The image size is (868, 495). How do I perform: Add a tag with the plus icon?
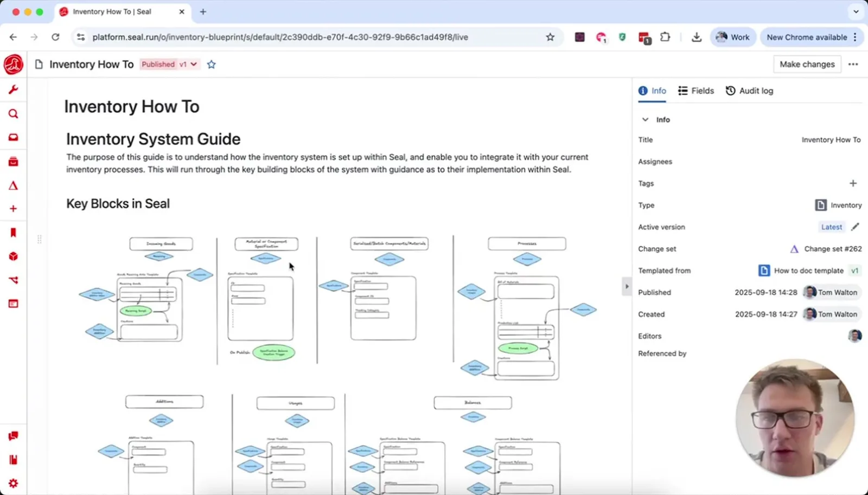[853, 183]
